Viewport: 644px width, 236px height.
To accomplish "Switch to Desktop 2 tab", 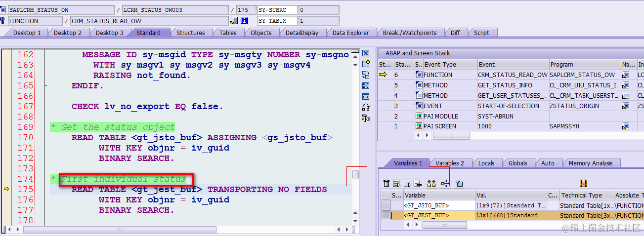I will coord(68,33).
